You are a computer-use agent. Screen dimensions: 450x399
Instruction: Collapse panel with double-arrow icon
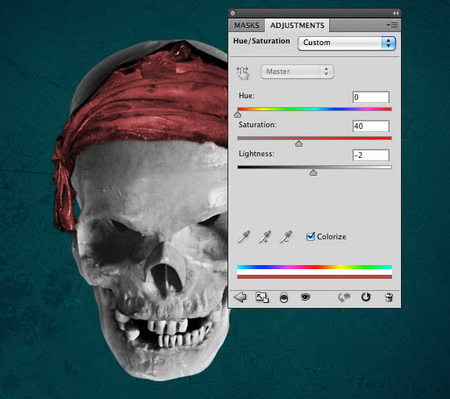pos(395,13)
